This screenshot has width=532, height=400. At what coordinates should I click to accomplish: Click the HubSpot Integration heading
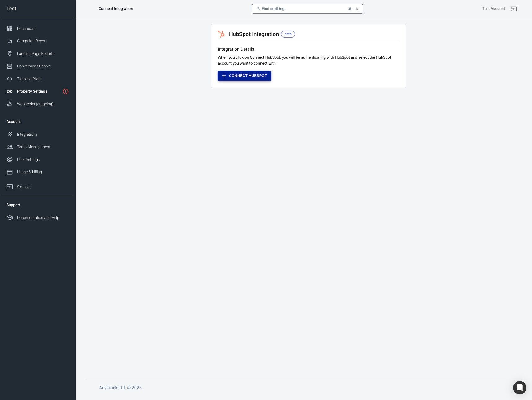(254, 34)
